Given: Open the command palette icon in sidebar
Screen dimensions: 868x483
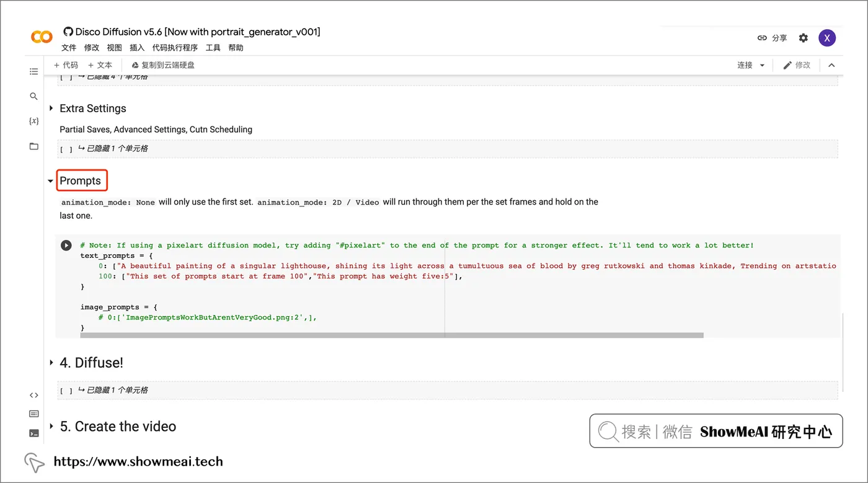Looking at the screenshot, I should [x=34, y=414].
